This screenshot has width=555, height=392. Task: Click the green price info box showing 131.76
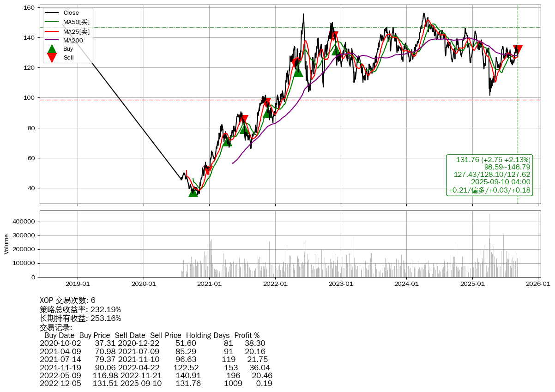pos(489,175)
